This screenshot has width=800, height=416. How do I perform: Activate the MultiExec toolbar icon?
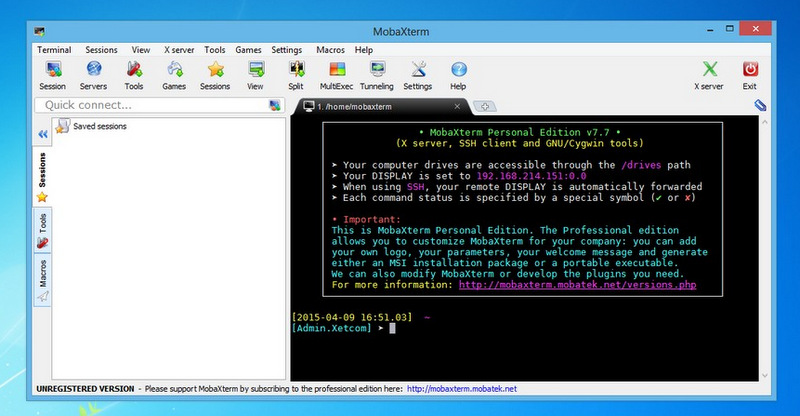point(336,75)
